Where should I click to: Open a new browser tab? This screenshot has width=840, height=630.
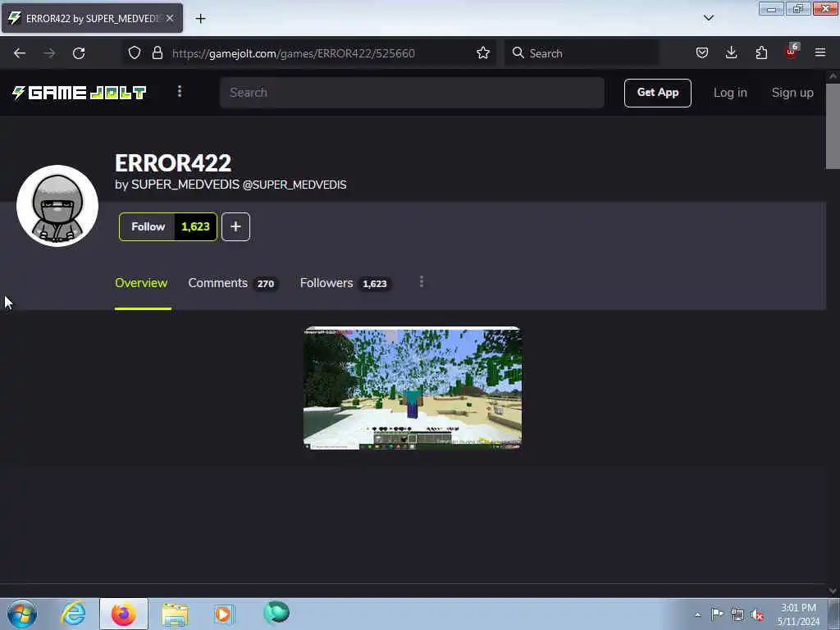[200, 19]
